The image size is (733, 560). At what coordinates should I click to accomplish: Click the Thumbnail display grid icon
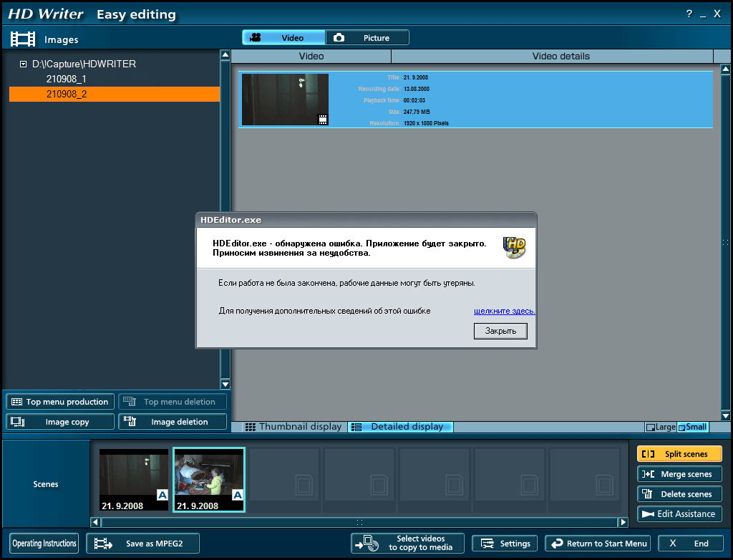tap(251, 427)
